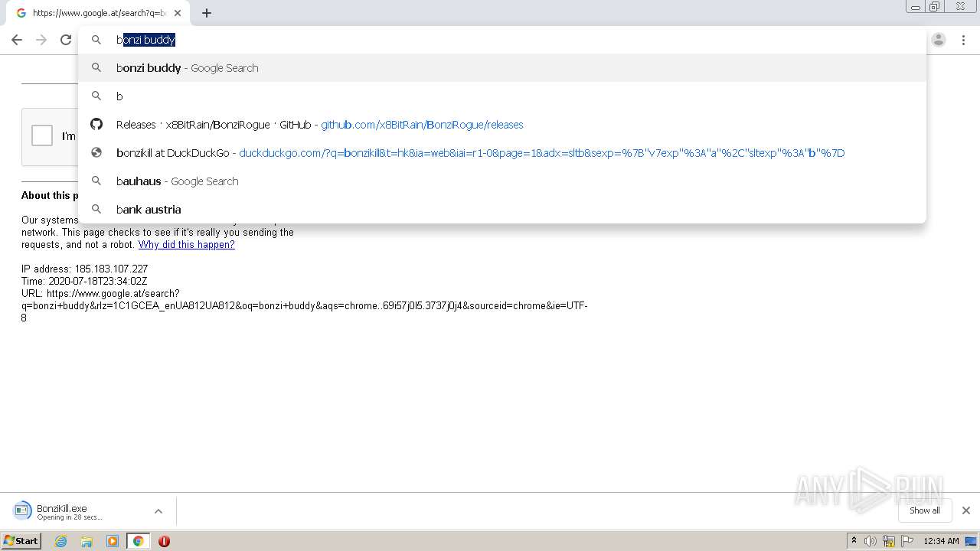Click the GitHub icon in suggestions

pyautogui.click(x=96, y=125)
